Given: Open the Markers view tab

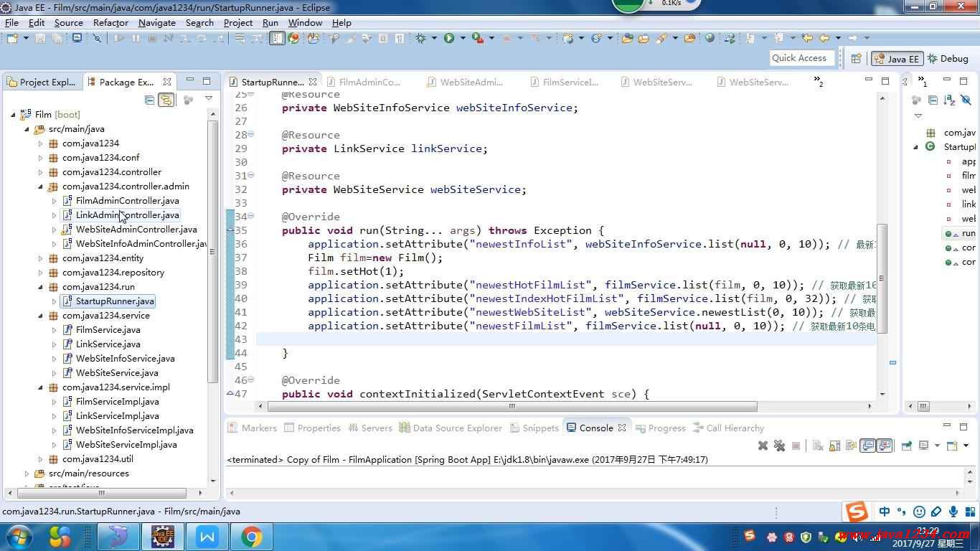Looking at the screenshot, I should tap(252, 428).
